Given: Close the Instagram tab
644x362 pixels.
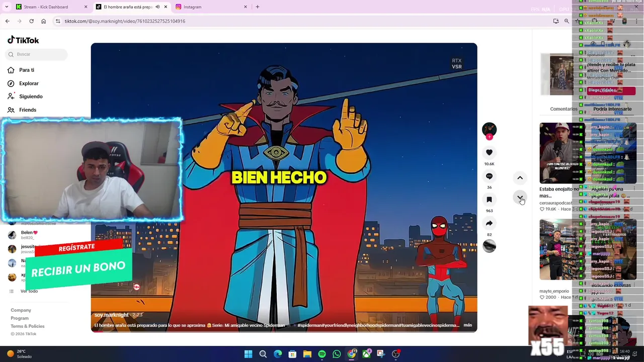Looking at the screenshot, I should (246, 7).
